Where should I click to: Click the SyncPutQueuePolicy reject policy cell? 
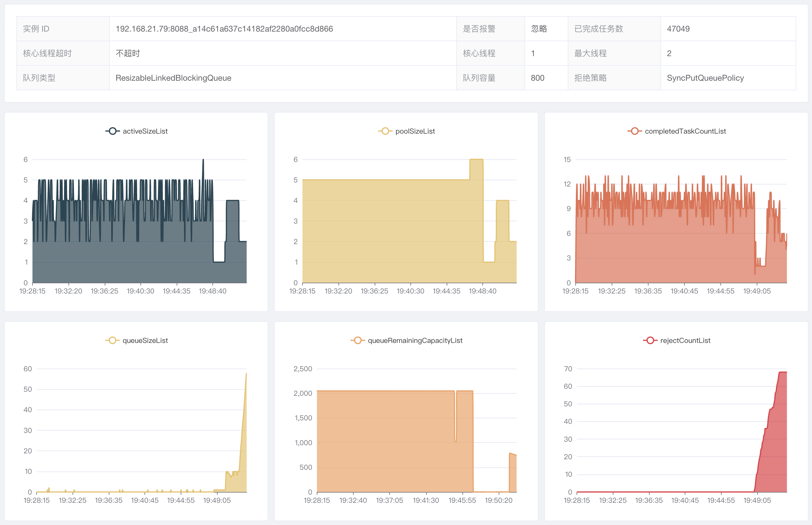(728, 78)
